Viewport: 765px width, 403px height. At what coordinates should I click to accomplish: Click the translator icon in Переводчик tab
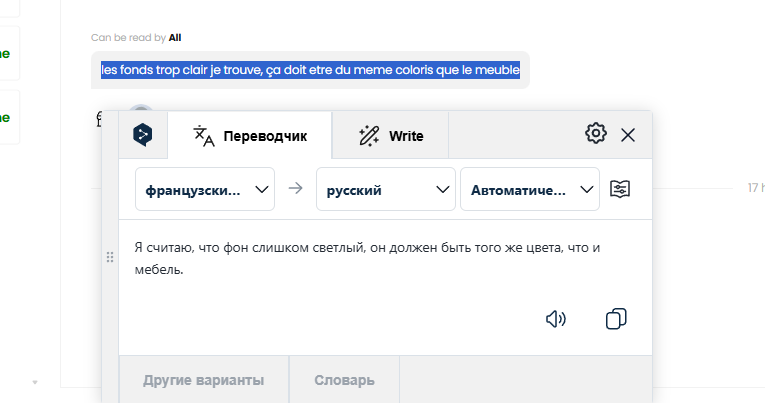pos(203,136)
